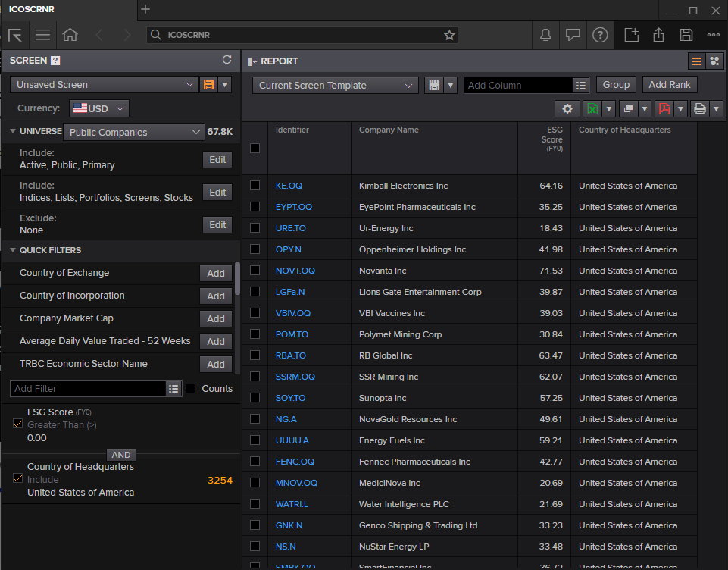728x570 pixels.
Task: Open a new tab with the plus button
Action: pyautogui.click(x=144, y=10)
